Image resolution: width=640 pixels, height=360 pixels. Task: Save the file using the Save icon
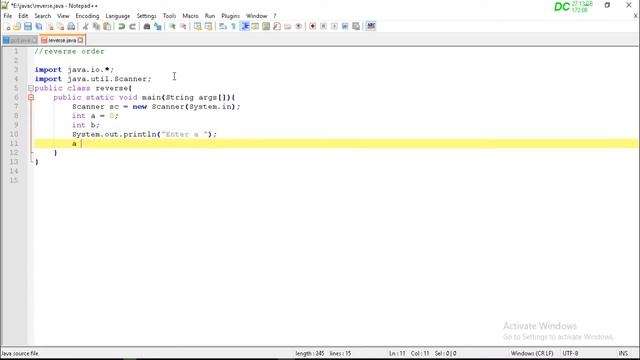(x=28, y=27)
